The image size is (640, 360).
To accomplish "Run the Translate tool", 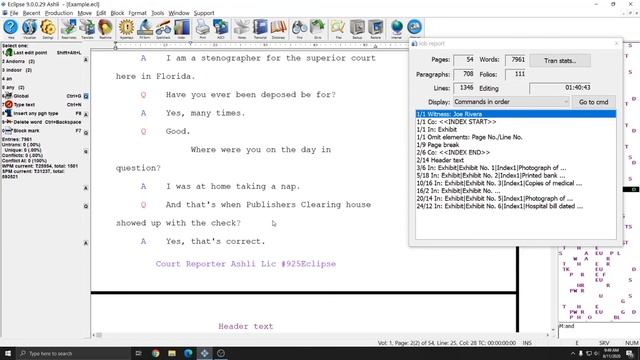I will tap(87, 29).
